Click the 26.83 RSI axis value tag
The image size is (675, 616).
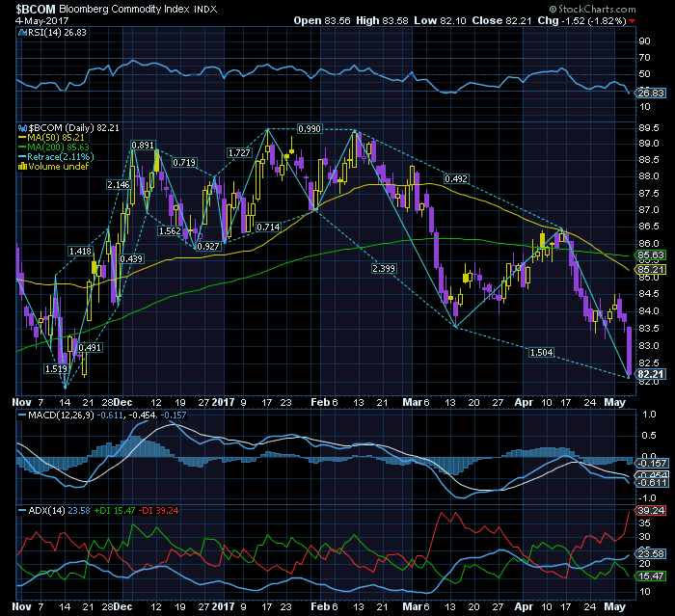click(x=651, y=93)
